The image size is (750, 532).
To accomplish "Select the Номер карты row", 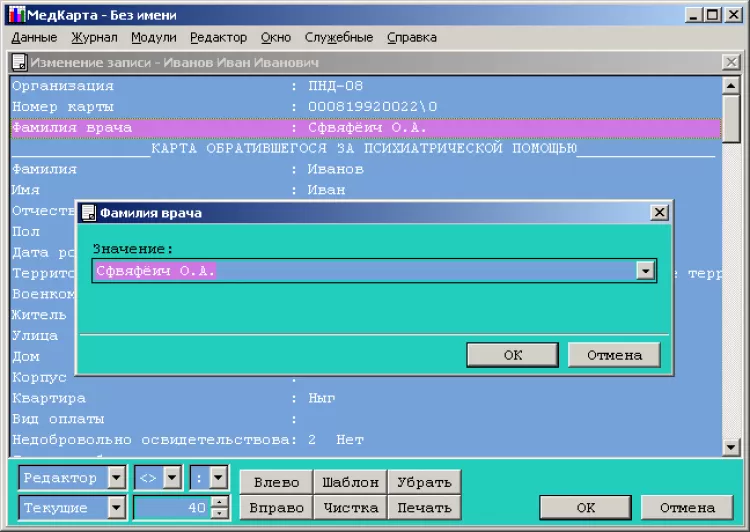I will tap(366, 107).
